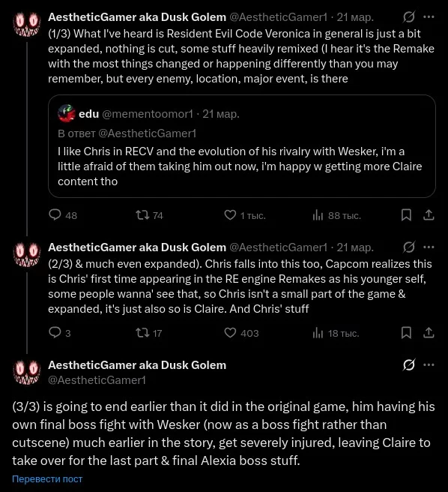Open more options menu on first tweet
448x492 pixels.
click(429, 17)
